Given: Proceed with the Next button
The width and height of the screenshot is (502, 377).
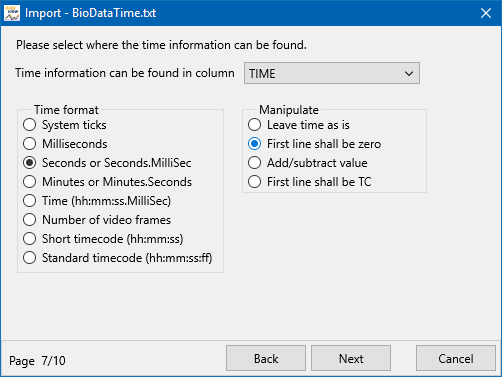Looking at the screenshot, I should pos(351,358).
